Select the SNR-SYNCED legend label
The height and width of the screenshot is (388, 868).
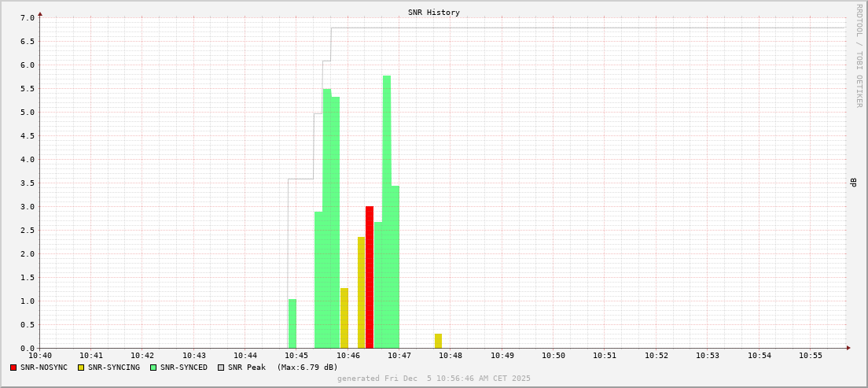click(184, 368)
